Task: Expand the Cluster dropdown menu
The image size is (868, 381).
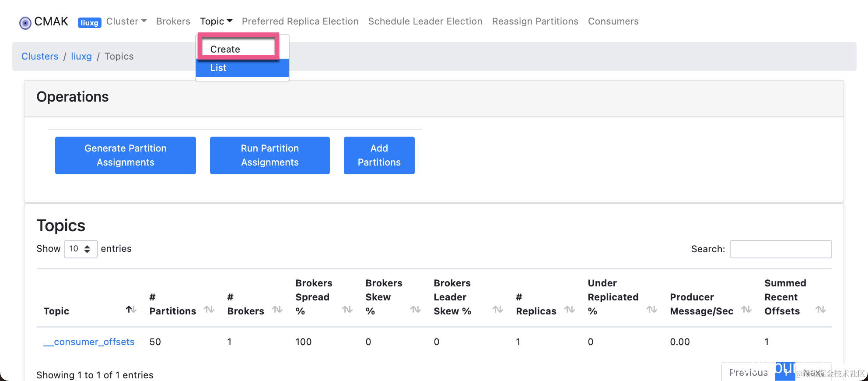Action: (126, 21)
